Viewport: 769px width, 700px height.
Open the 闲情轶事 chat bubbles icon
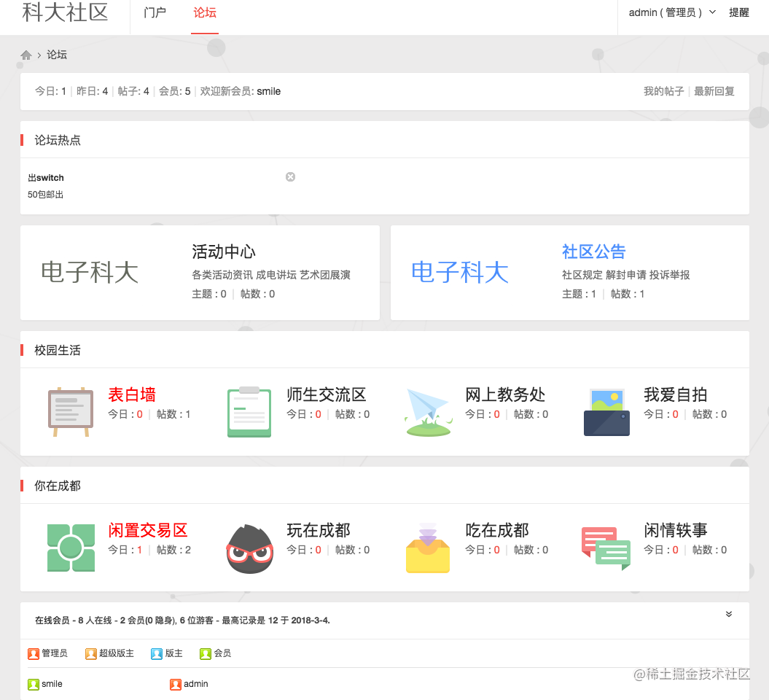click(606, 548)
